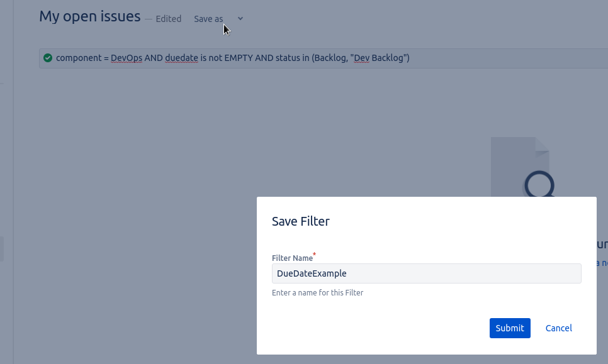The height and width of the screenshot is (364, 608).
Task: Cancel the Save Filter dialog
Action: [x=558, y=328]
